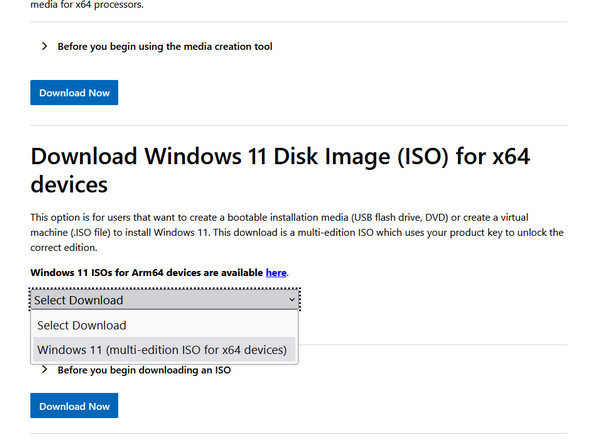Open "Before you begin using the media creation tool"
The width and height of the screenshot is (600, 444).
165,46
